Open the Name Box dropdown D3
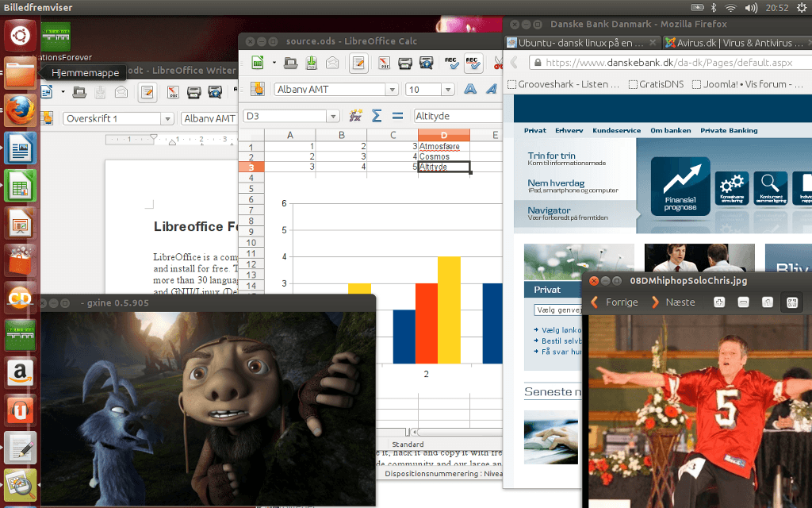Viewport: 812px width, 508px height. (333, 116)
